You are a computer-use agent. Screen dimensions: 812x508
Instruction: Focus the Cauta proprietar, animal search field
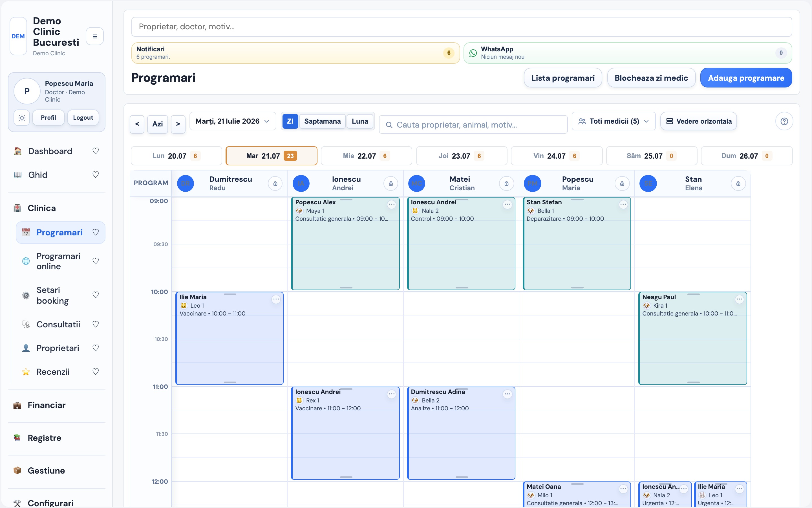point(473,125)
